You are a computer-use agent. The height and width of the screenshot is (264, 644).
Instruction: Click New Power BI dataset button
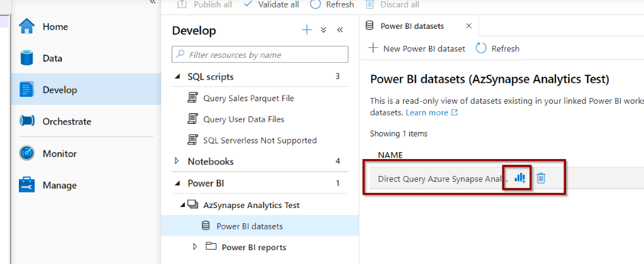[x=416, y=48]
